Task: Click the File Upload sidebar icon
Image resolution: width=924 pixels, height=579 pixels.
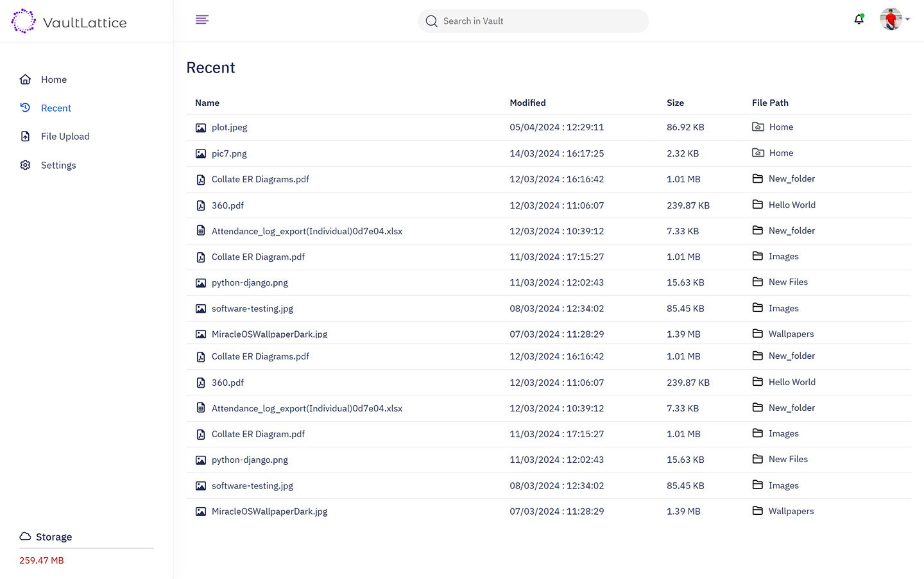Action: pyautogui.click(x=25, y=136)
